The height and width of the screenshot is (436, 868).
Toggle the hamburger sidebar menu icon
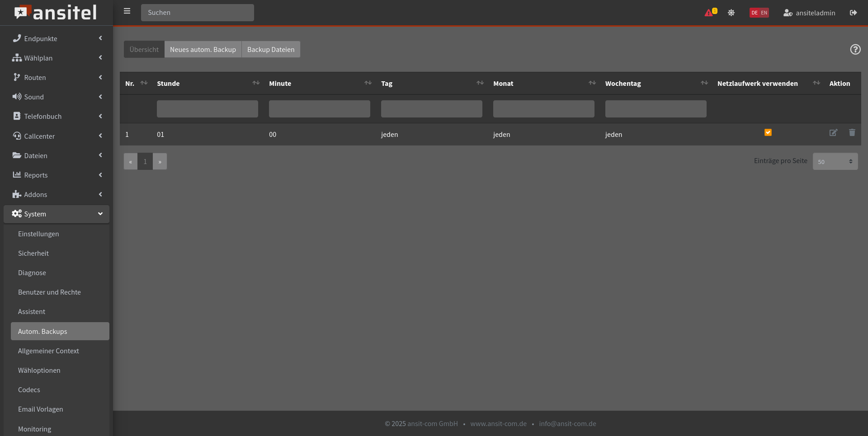pyautogui.click(x=127, y=11)
